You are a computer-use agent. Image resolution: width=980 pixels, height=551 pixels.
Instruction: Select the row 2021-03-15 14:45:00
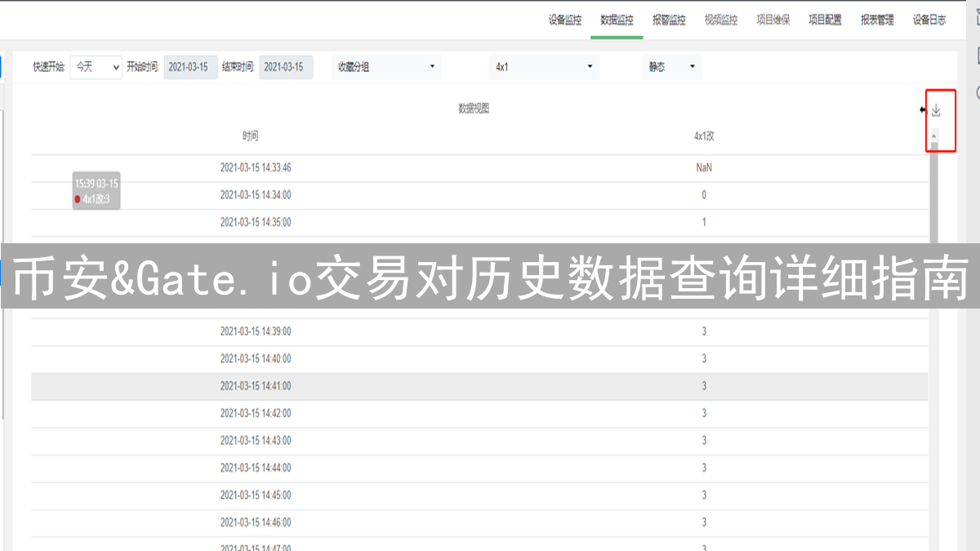(x=479, y=495)
